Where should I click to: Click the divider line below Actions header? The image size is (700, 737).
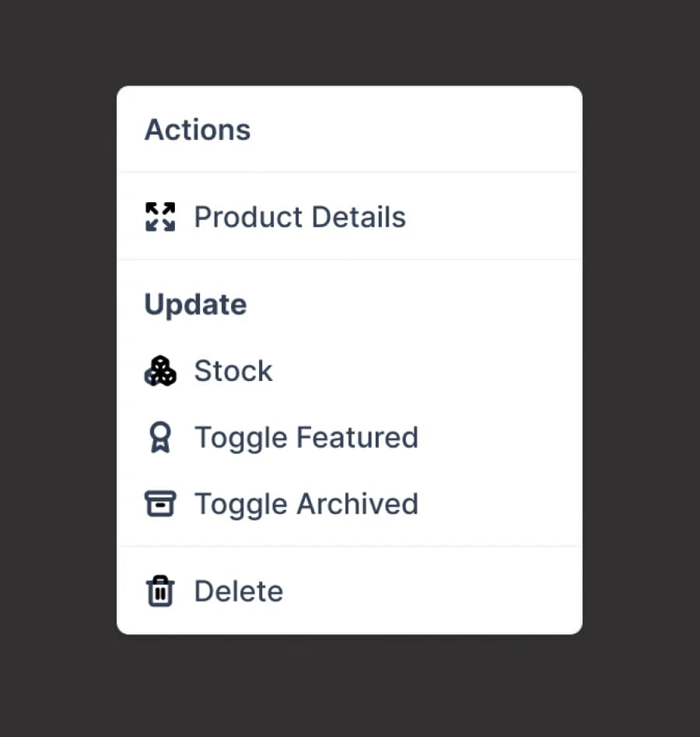click(348, 172)
